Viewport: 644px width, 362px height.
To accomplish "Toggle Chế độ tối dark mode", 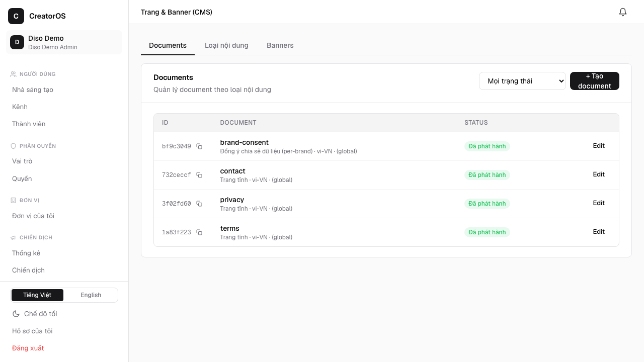I will click(35, 314).
